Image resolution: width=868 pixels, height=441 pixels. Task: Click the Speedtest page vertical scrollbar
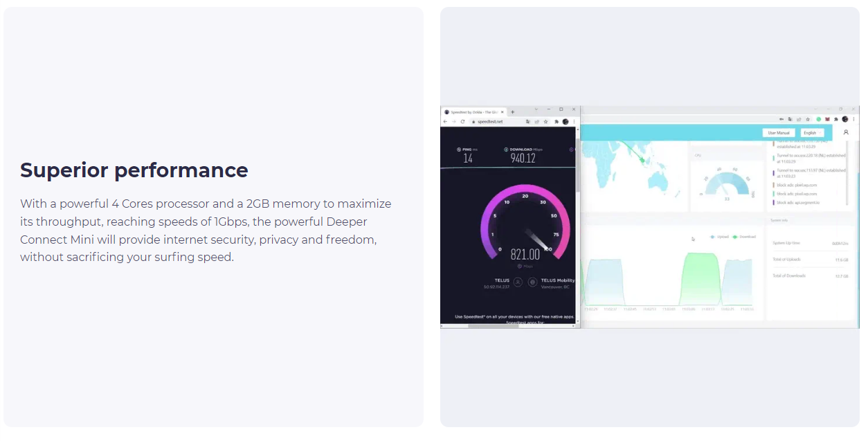click(x=577, y=165)
